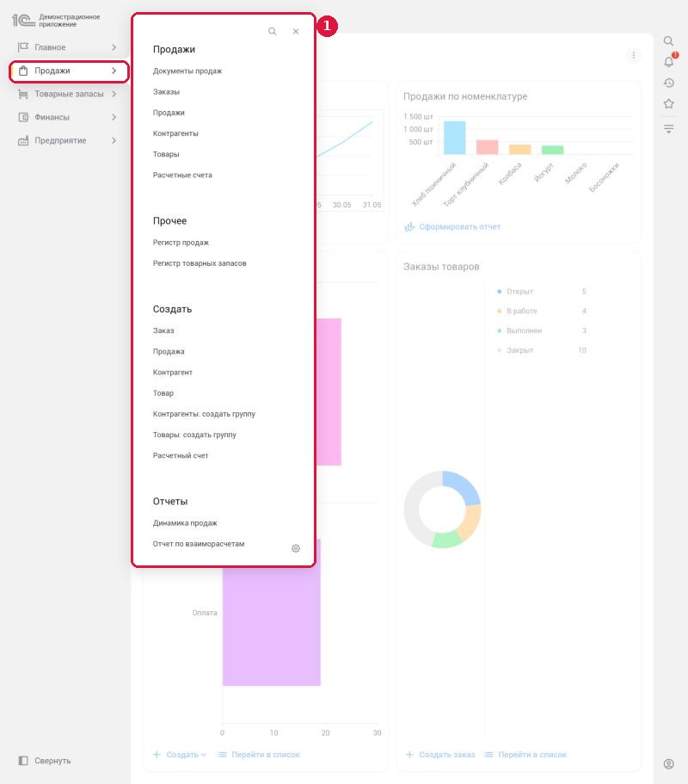Expand the Финансы chevron
Screen dimensions: 688x784
click(114, 117)
